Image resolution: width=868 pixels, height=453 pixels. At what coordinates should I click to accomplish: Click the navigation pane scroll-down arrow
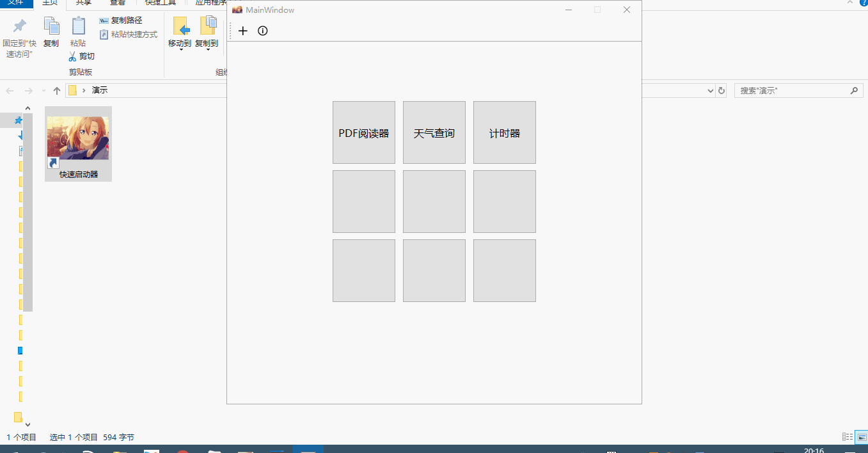point(28,424)
